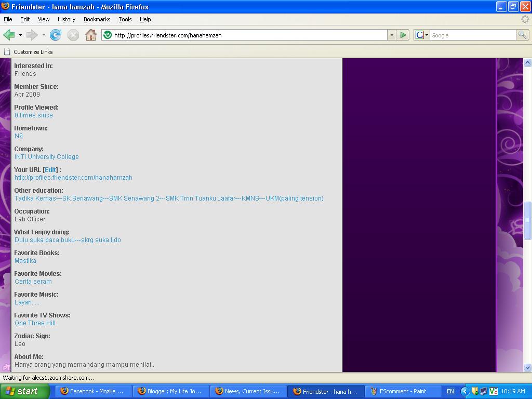Click the EN language indicator
Image resolution: width=532 pixels, height=399 pixels.
click(x=450, y=392)
